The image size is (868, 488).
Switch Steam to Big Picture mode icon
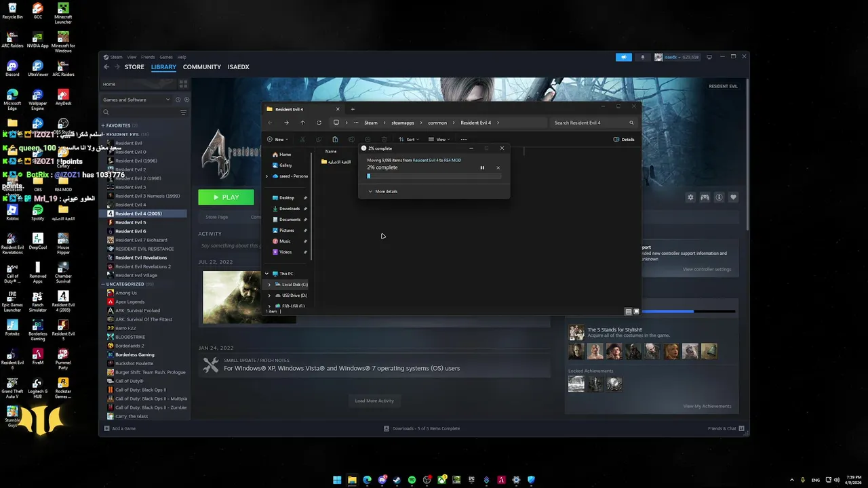click(709, 57)
